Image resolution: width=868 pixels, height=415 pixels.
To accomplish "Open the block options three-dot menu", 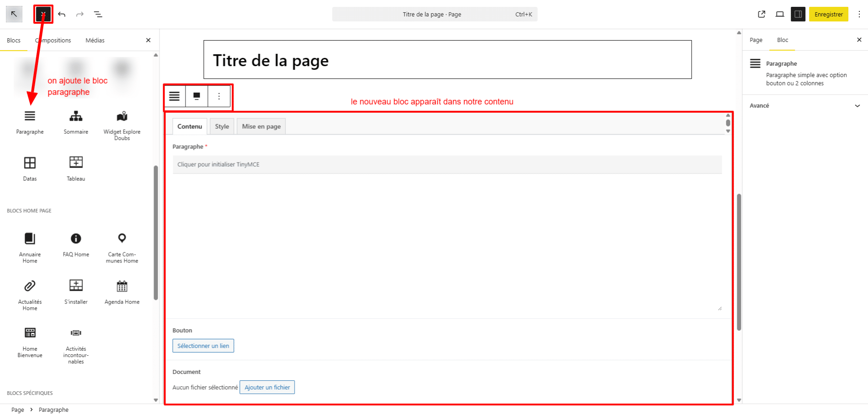I will tap(219, 96).
